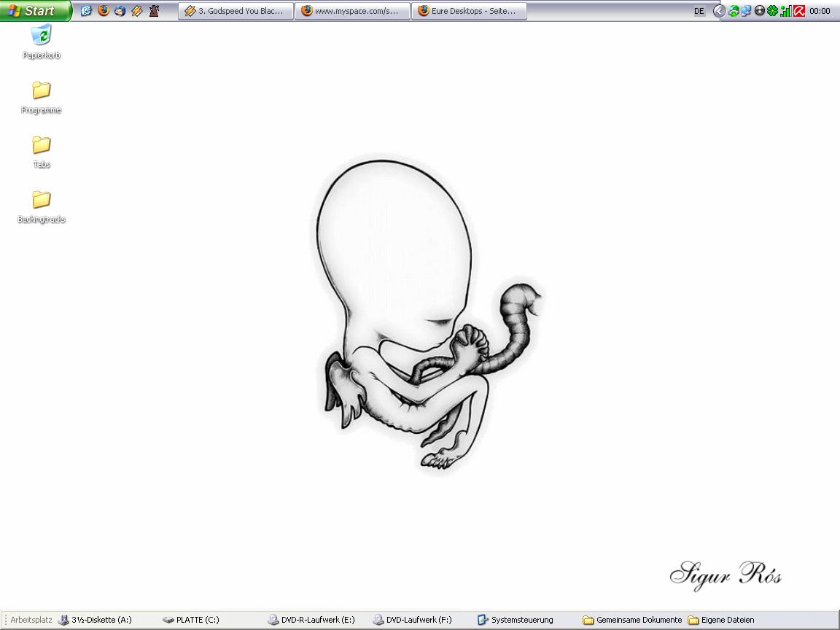The width and height of the screenshot is (840, 630).
Task: Open the DVD-Laufwerk (F:) drive
Action: pyautogui.click(x=413, y=620)
